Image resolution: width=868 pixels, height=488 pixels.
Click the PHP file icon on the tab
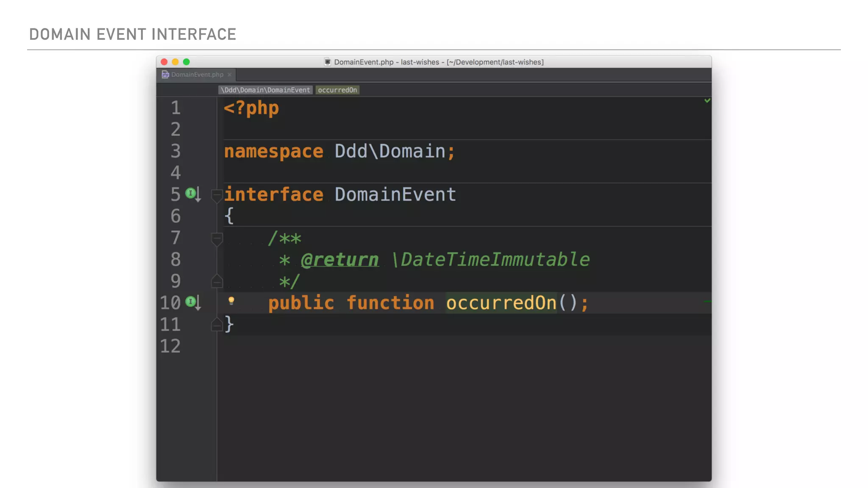pos(165,75)
